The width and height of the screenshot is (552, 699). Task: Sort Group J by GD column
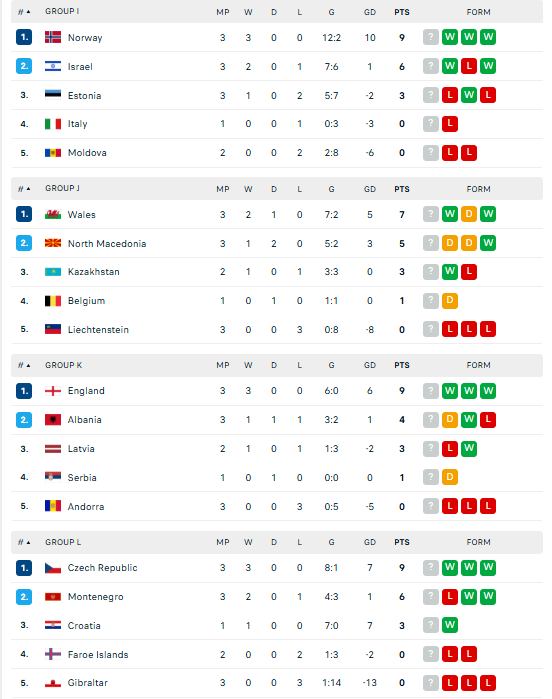(x=370, y=189)
